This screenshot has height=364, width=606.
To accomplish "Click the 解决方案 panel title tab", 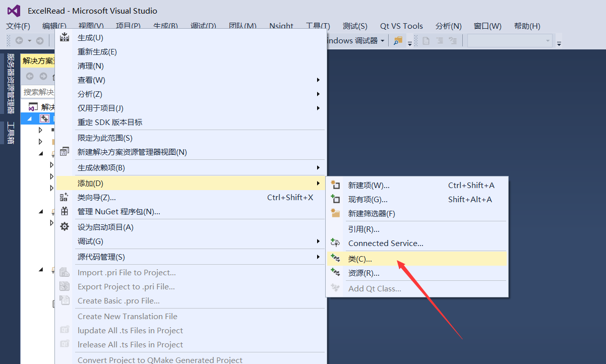I will [38, 61].
